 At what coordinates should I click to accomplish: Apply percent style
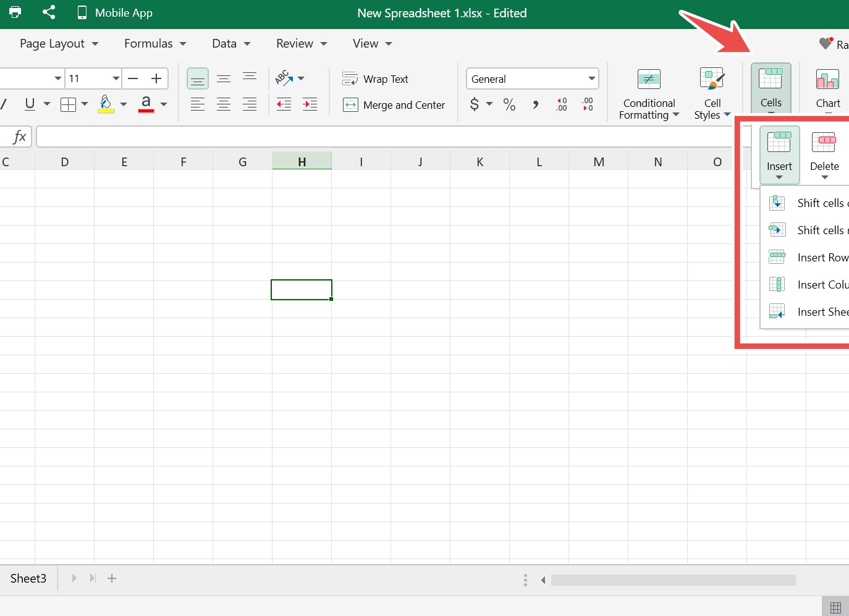[509, 104]
